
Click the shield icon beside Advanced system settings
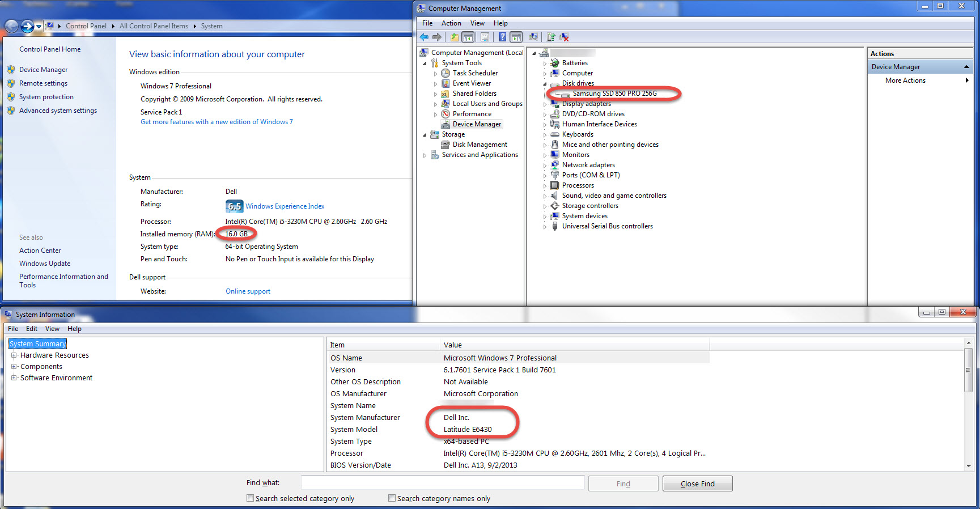[11, 111]
